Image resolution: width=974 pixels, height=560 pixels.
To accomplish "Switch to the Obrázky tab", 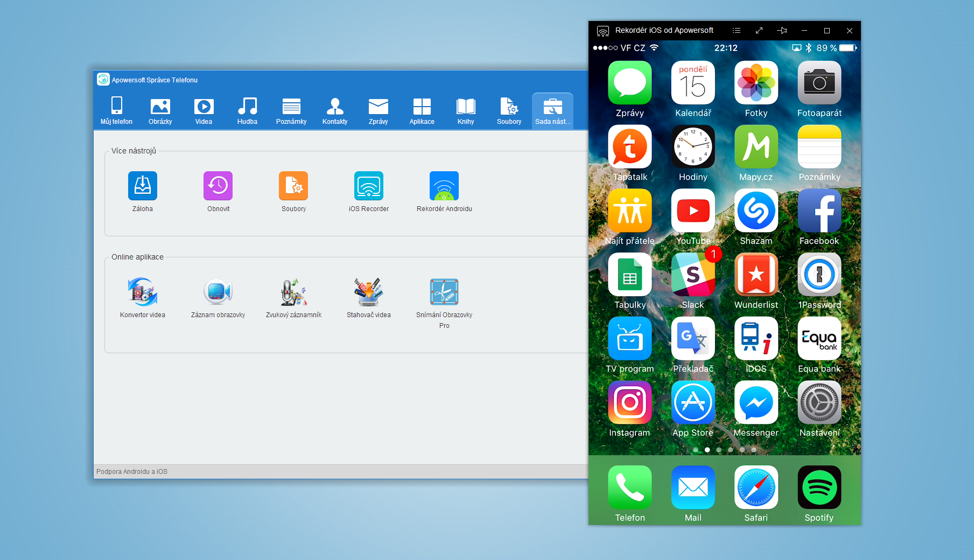I will coord(160,111).
